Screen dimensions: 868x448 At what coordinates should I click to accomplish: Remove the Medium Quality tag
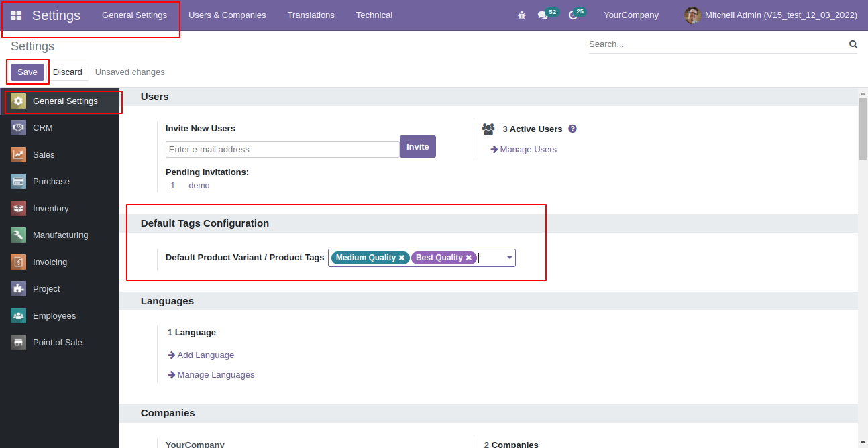point(402,258)
